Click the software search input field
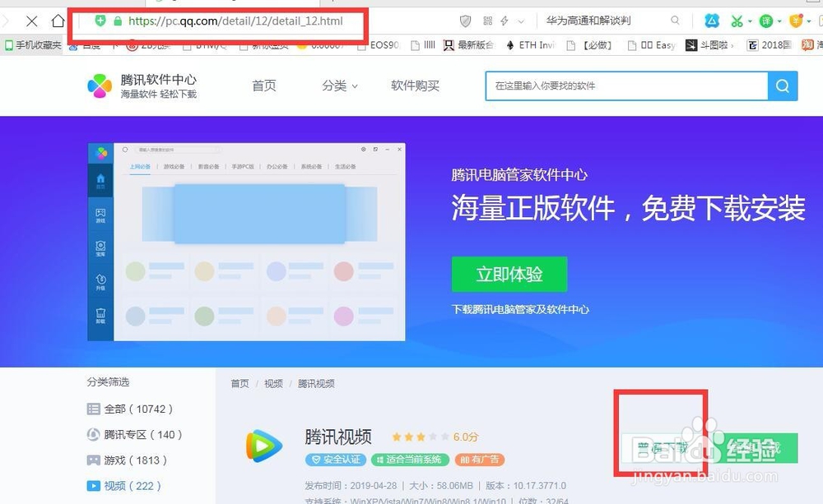Viewport: 823px width, 504px height. (x=626, y=86)
